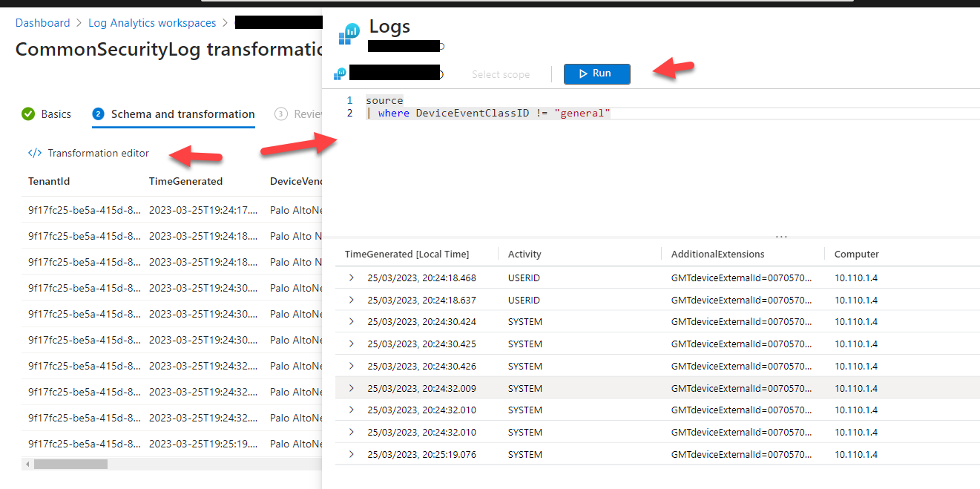Open the Log Analytics workspaces breadcrumb
980x489 pixels.
click(x=151, y=23)
